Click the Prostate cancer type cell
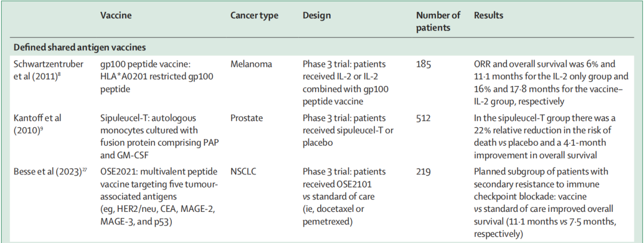The height and width of the screenshot is (243, 644). pos(247,118)
